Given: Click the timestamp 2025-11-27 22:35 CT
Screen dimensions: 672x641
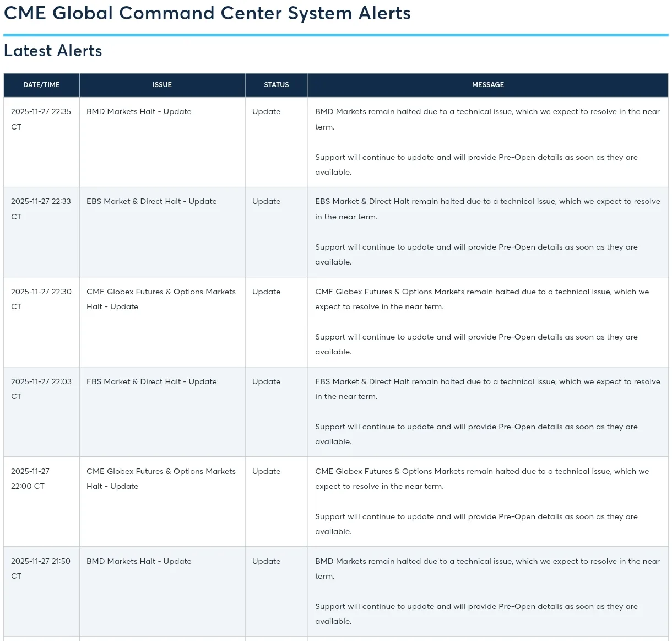Looking at the screenshot, I should [41, 119].
